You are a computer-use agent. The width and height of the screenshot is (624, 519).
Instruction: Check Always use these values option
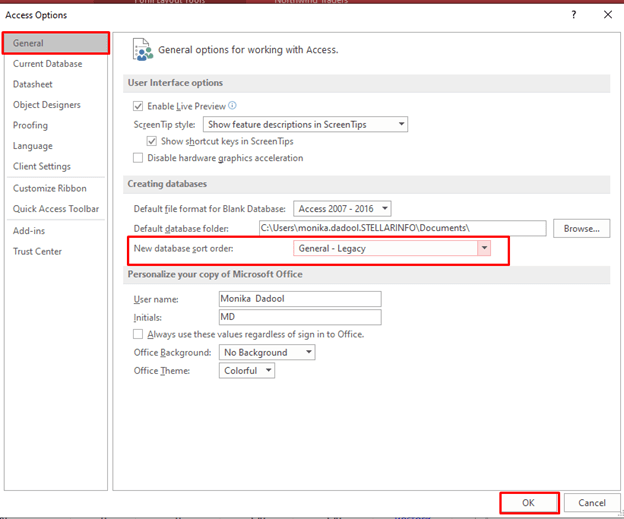point(139,334)
